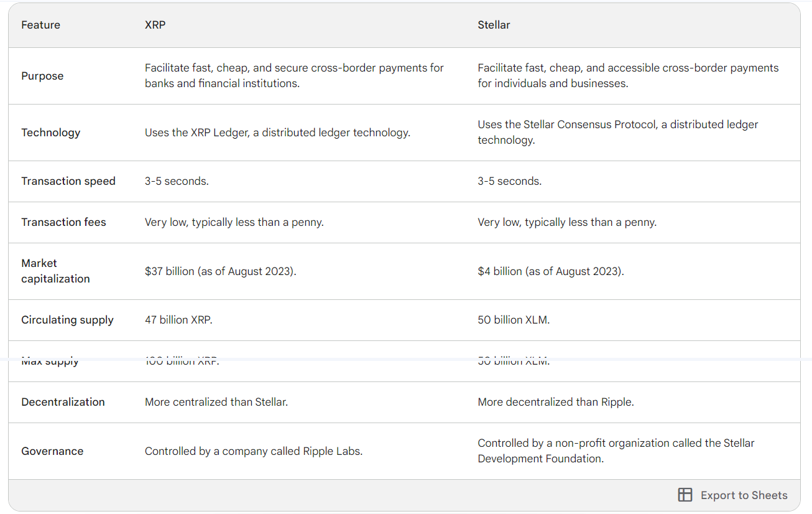Click the XRP purpose text about banks

294,76
